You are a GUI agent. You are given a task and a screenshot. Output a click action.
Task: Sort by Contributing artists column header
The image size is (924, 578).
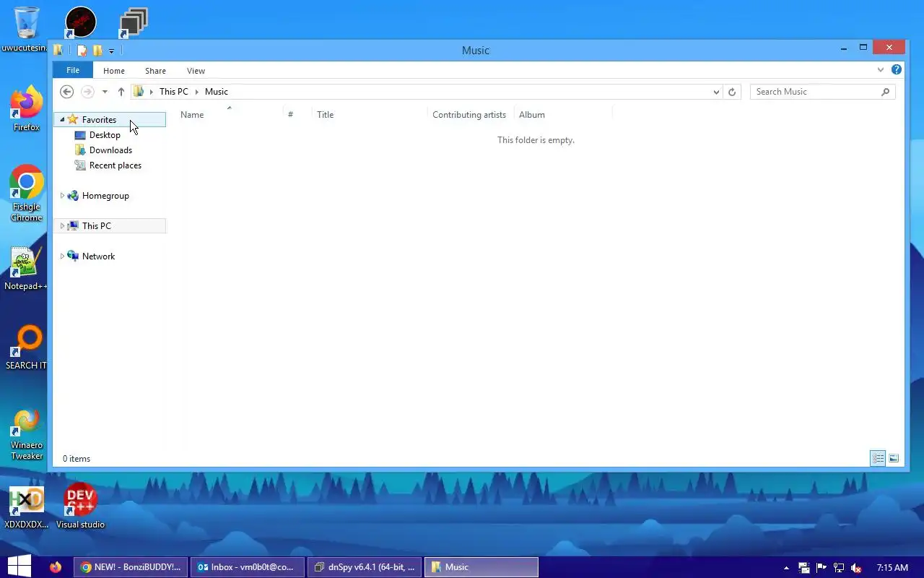(471, 114)
